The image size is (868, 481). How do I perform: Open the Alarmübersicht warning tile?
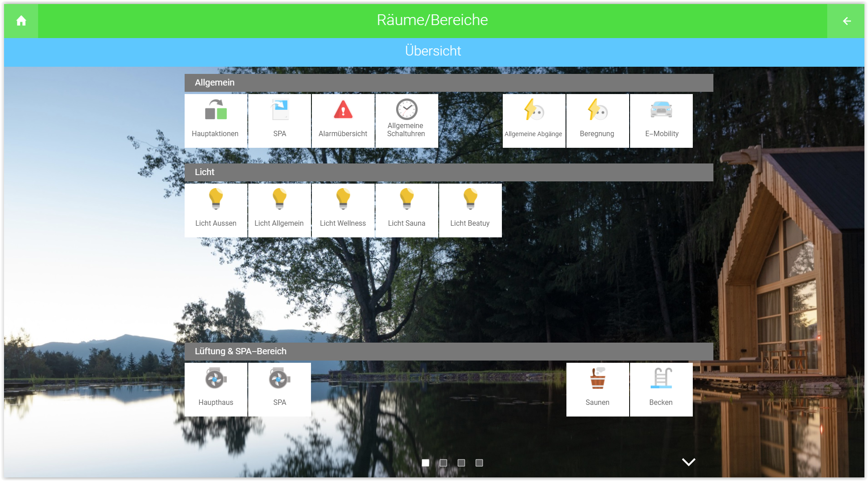pos(343,120)
